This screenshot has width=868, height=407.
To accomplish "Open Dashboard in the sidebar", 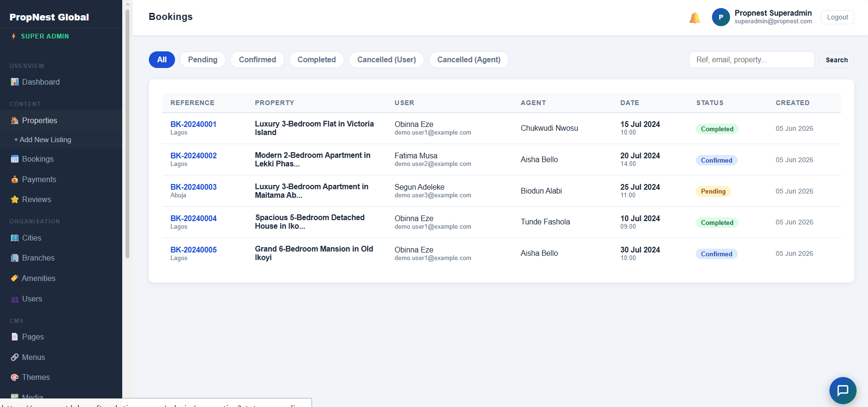I will [x=61, y=82].
